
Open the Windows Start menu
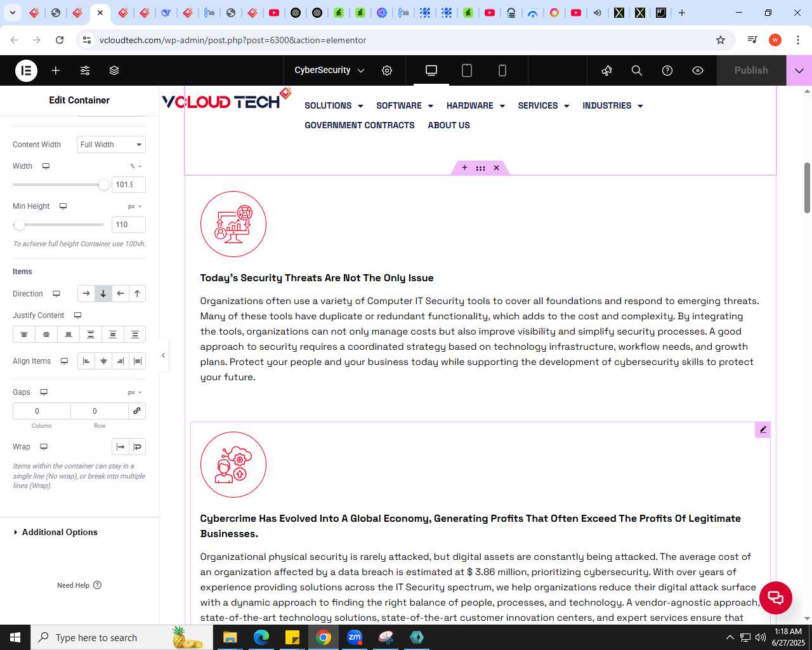[x=15, y=637]
